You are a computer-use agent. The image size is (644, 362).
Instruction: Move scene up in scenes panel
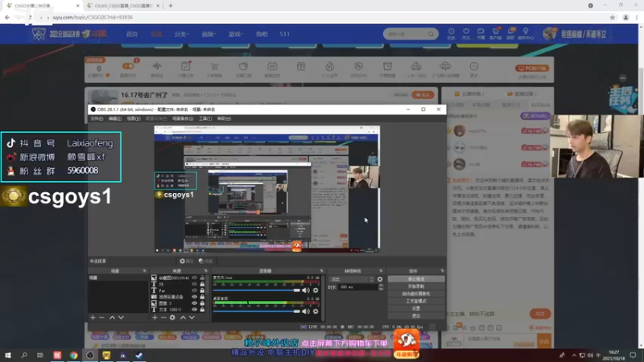(112, 317)
